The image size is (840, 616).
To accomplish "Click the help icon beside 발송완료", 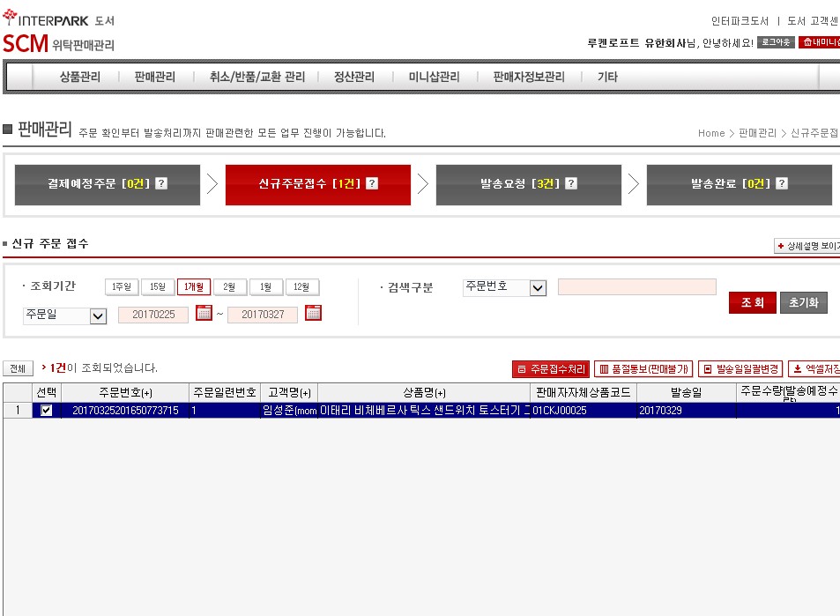I will pyautogui.click(x=778, y=184).
